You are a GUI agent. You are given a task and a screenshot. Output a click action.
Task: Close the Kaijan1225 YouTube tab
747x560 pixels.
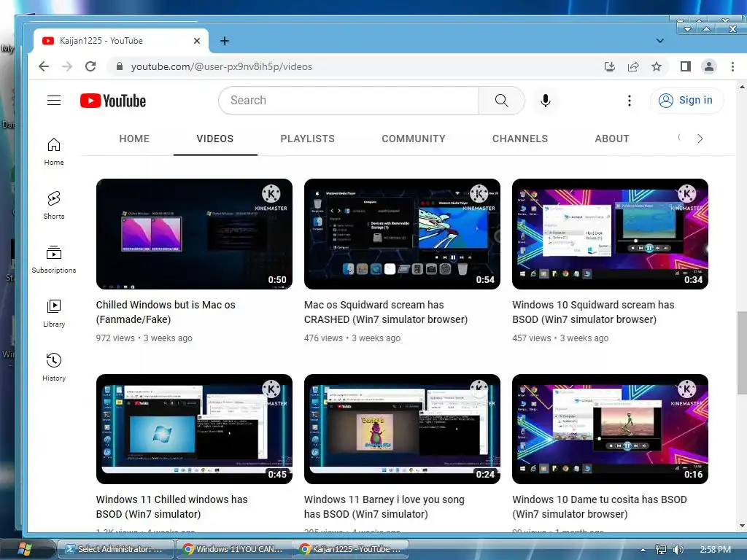click(197, 41)
